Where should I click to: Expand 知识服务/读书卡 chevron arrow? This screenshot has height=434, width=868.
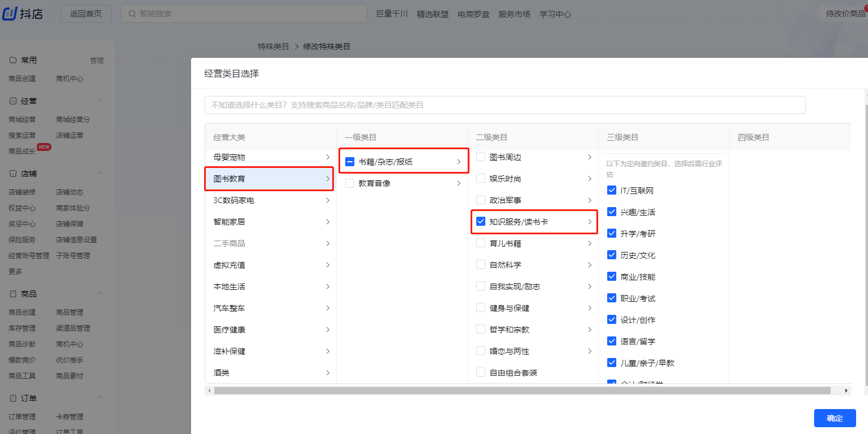coord(590,222)
